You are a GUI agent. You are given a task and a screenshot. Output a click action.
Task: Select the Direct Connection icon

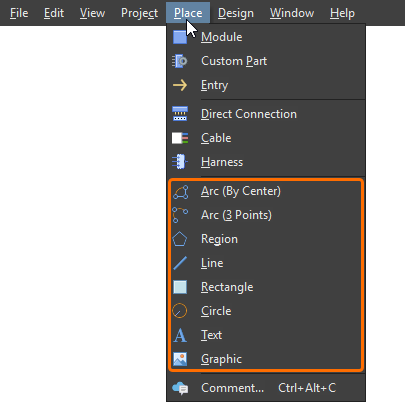tap(180, 114)
